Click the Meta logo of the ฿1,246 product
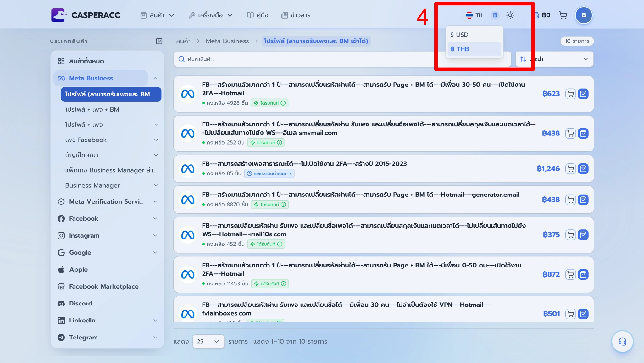The height and width of the screenshot is (363, 644). click(188, 169)
